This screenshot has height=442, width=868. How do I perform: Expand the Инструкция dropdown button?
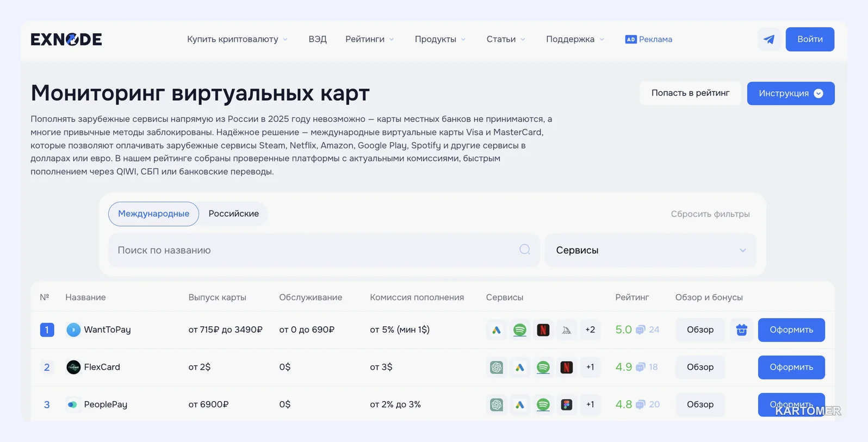[791, 94]
